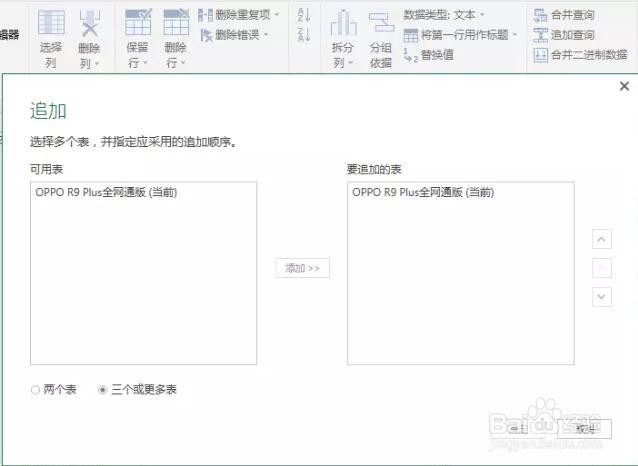Click Append Queries (追加查询)
The height and width of the screenshot is (466, 638).
coord(564,35)
